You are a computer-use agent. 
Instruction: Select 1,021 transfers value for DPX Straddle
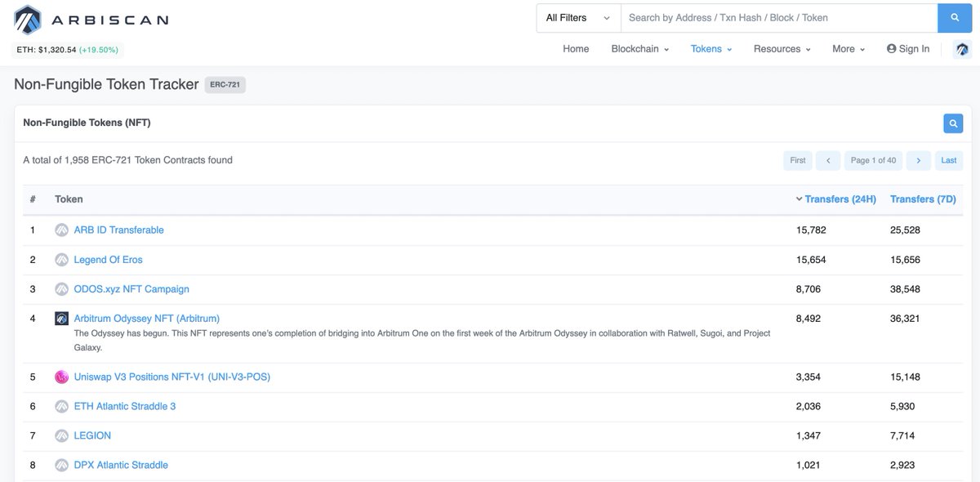tap(808, 466)
